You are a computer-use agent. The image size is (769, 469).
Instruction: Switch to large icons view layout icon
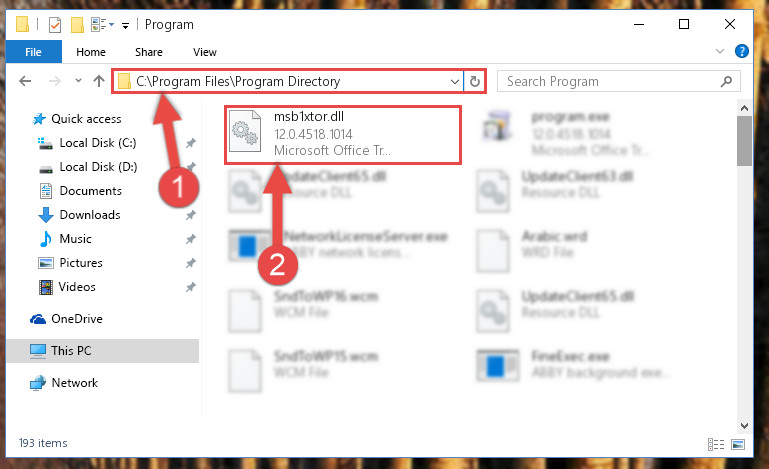pos(738,444)
